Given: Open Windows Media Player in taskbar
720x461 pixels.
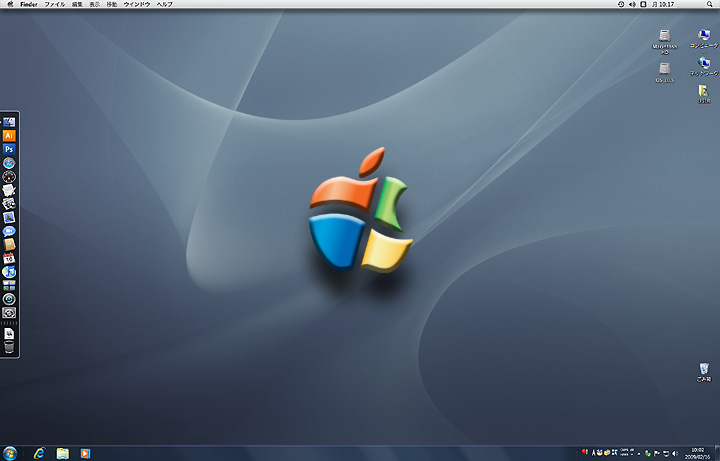Looking at the screenshot, I should pyautogui.click(x=85, y=454).
